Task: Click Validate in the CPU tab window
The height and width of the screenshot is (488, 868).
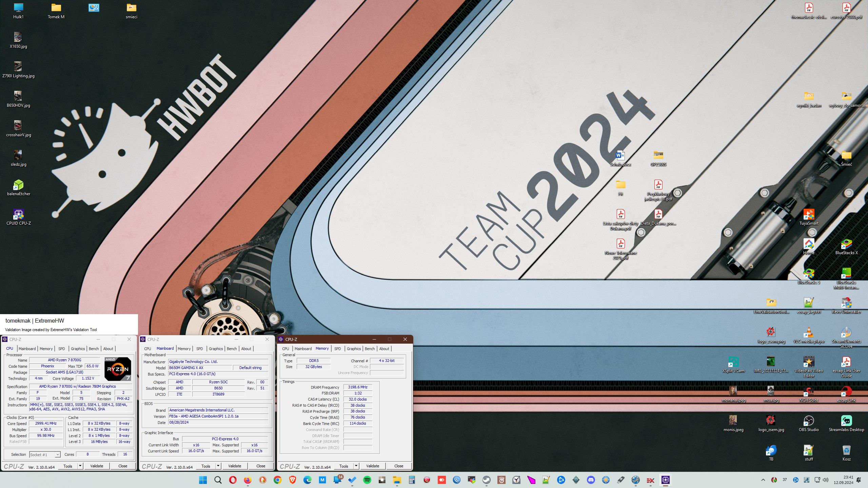Action: pyautogui.click(x=97, y=466)
